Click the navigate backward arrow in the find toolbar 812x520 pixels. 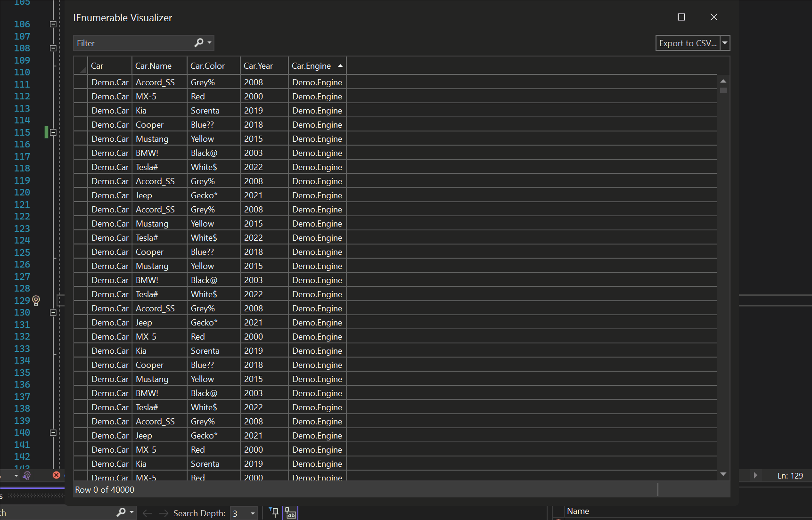147,513
